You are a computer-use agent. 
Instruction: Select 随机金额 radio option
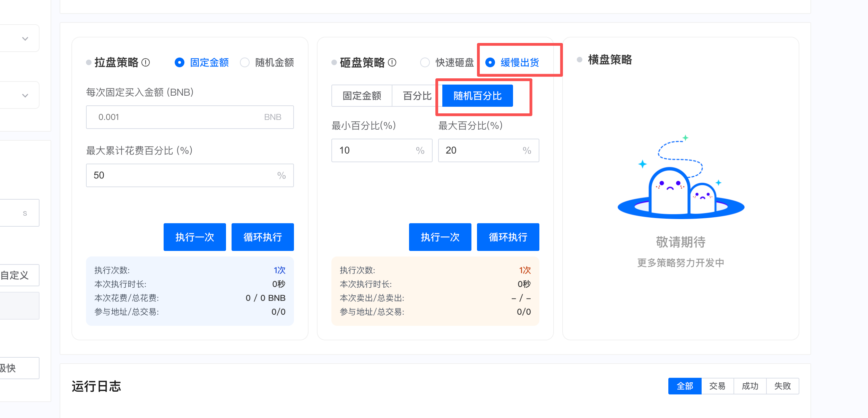pyautogui.click(x=245, y=62)
